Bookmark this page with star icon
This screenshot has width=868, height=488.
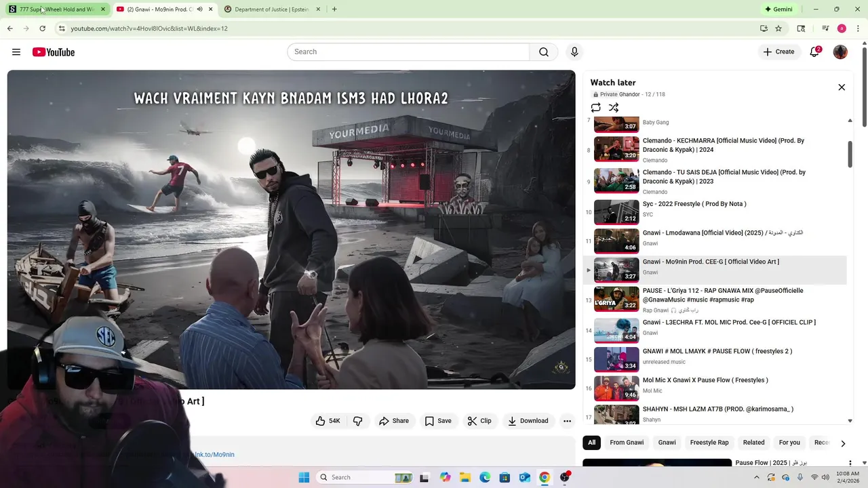coord(778,28)
